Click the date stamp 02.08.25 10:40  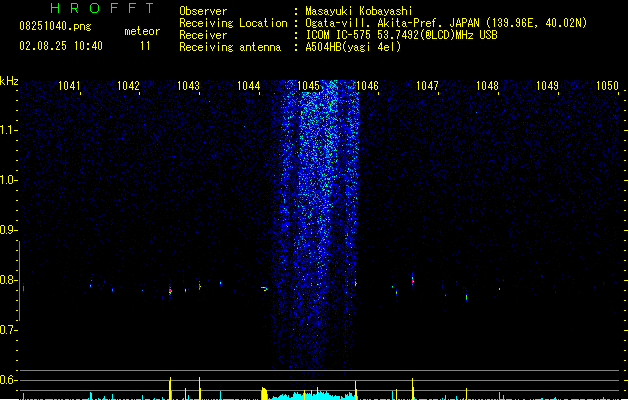61,46
